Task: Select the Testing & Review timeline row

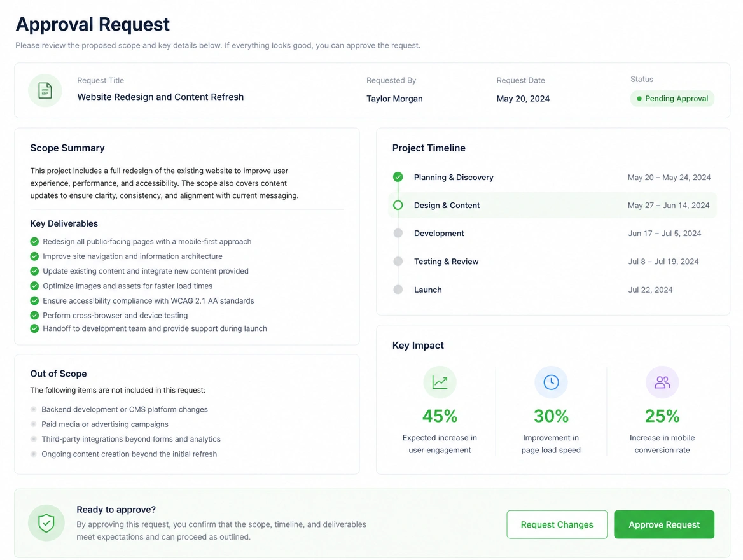Action: [552, 262]
